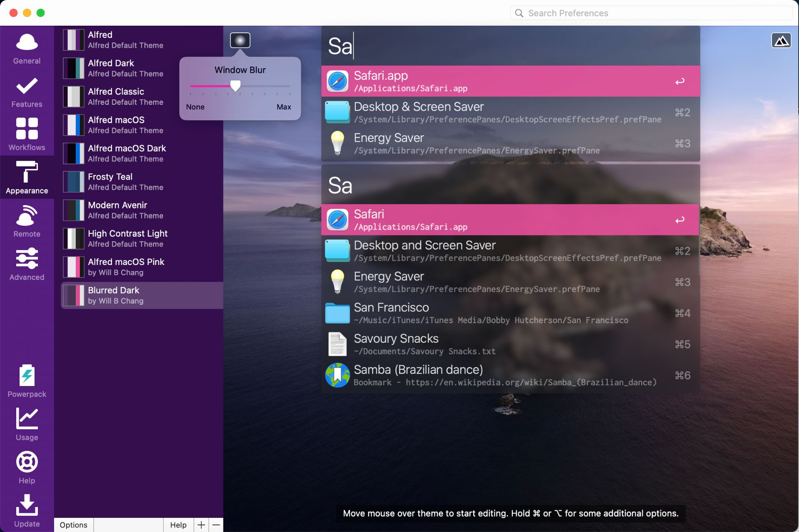Open the Workflows pane
799x532 pixels.
(x=27, y=134)
